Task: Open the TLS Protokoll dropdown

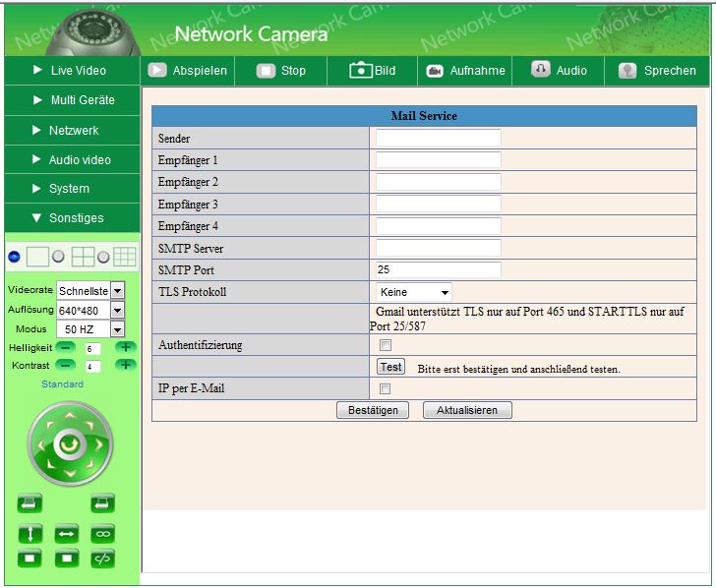Action: (x=414, y=292)
